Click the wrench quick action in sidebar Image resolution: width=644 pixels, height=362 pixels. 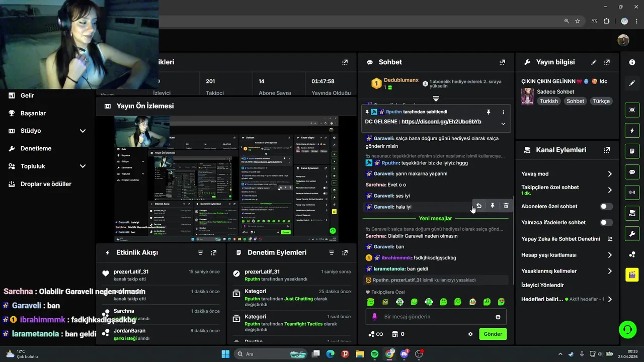click(632, 234)
